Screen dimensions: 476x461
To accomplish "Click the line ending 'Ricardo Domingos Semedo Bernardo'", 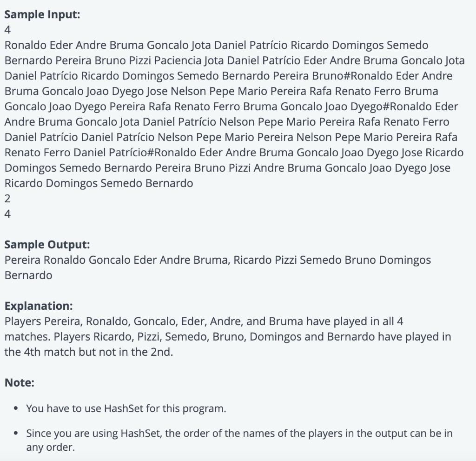I will (99, 183).
